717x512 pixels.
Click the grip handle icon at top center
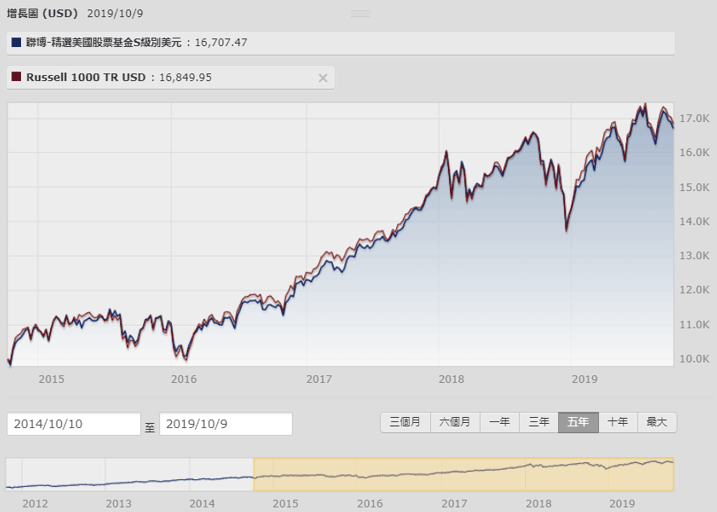(x=360, y=14)
